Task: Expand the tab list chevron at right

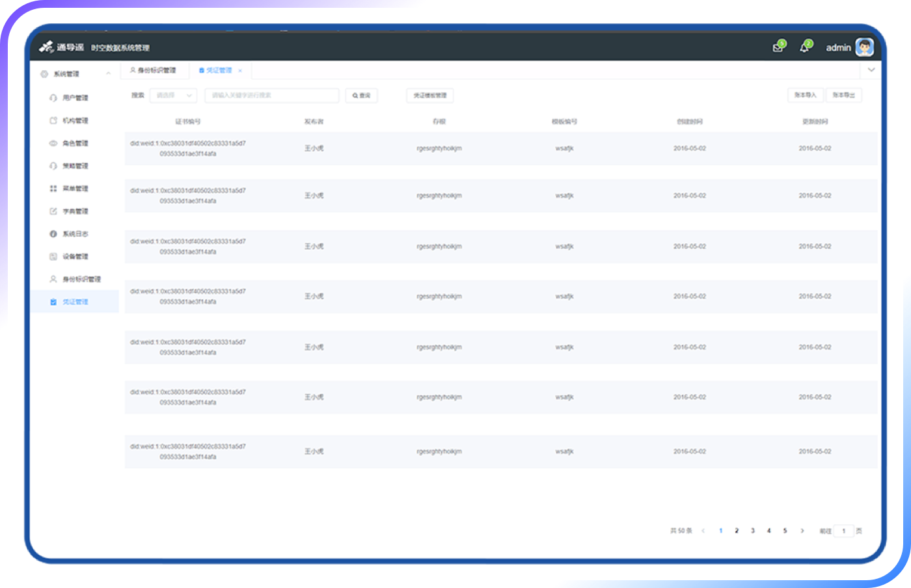Action: pos(871,70)
